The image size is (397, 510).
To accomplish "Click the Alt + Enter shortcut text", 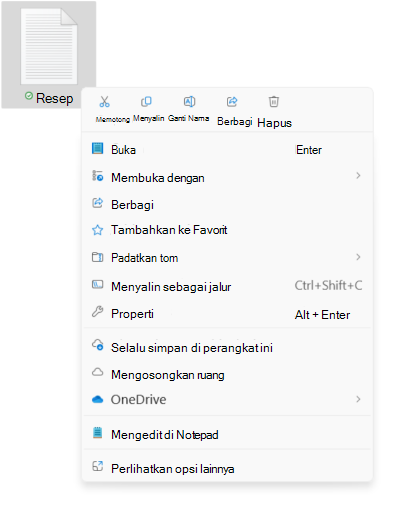I will coord(322,315).
